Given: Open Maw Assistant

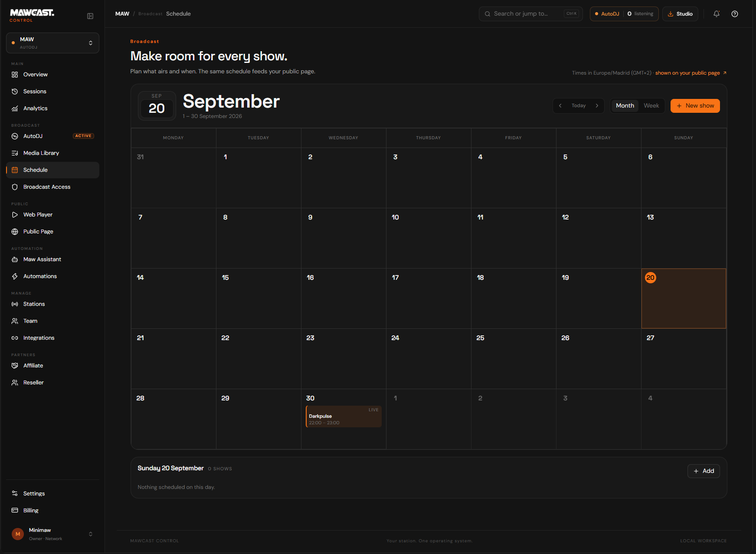Looking at the screenshot, I should click(52, 259).
